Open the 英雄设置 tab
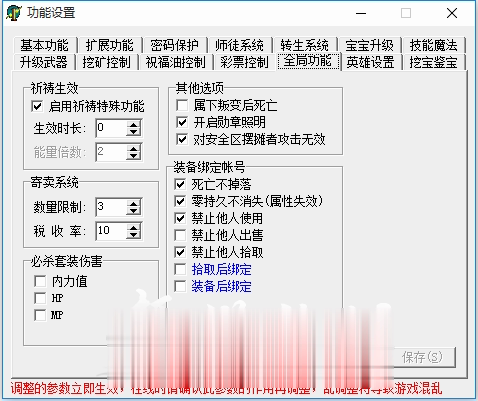Viewport: 478px width, 401px height. (x=371, y=62)
